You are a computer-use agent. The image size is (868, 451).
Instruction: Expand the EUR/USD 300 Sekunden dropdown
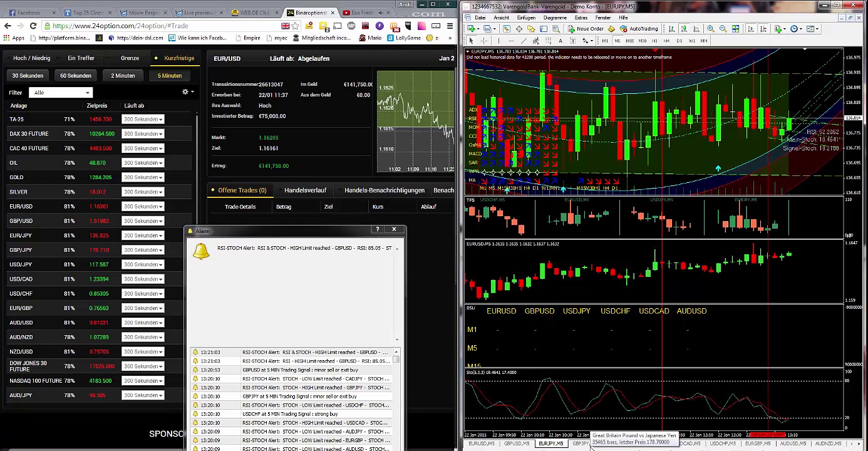(x=142, y=207)
